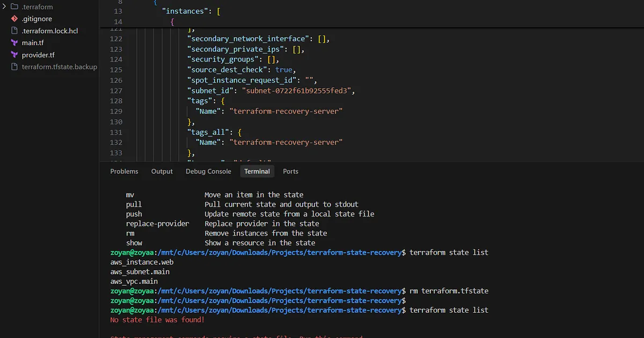The image size is (644, 338).
Task: Click the replace-provider subcommand in terminal
Action: (x=158, y=223)
